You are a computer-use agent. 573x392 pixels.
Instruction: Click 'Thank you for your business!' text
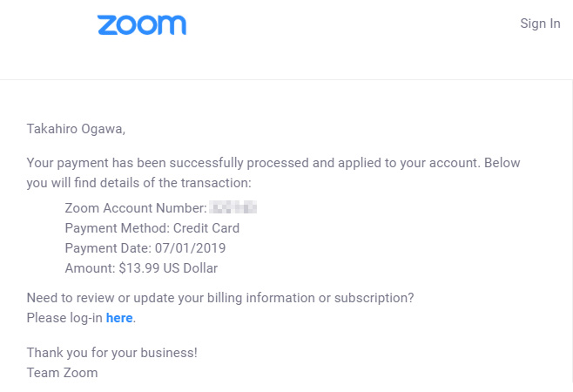[x=112, y=353]
